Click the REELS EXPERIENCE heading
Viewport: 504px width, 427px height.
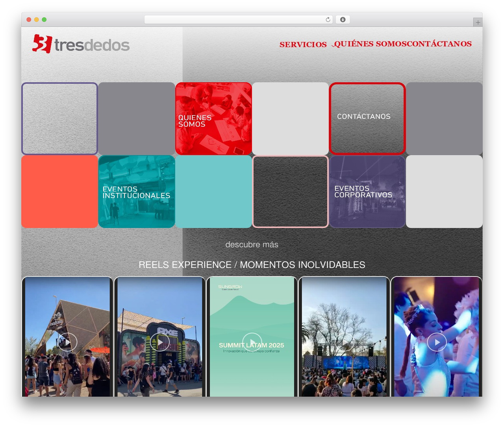coord(252,265)
